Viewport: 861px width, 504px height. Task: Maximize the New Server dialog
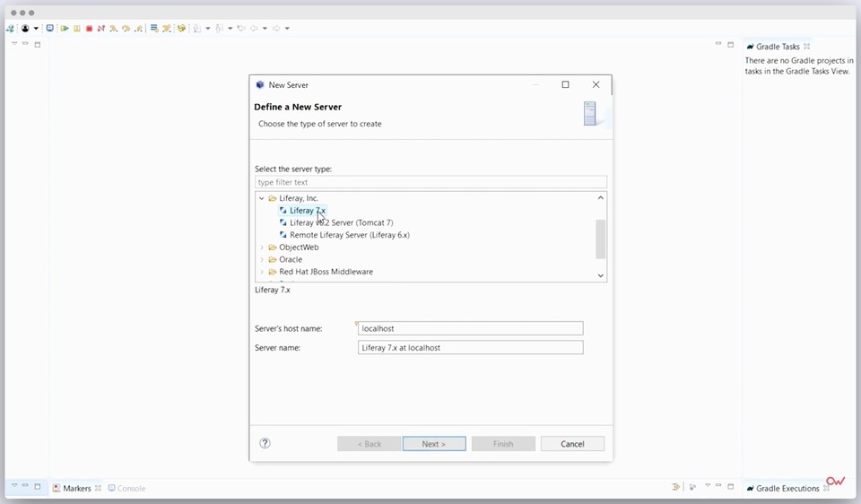(565, 84)
